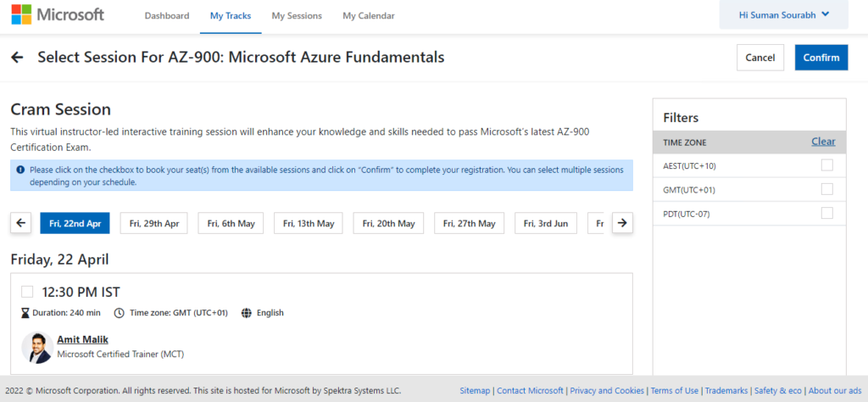Image resolution: width=868 pixels, height=402 pixels.
Task: Click the 12:30 PM IST session time
Action: [81, 292]
